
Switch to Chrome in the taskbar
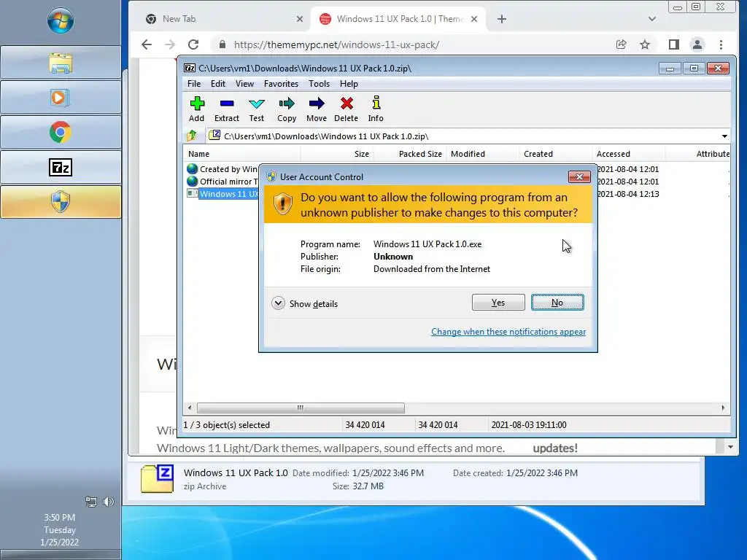tap(61, 133)
